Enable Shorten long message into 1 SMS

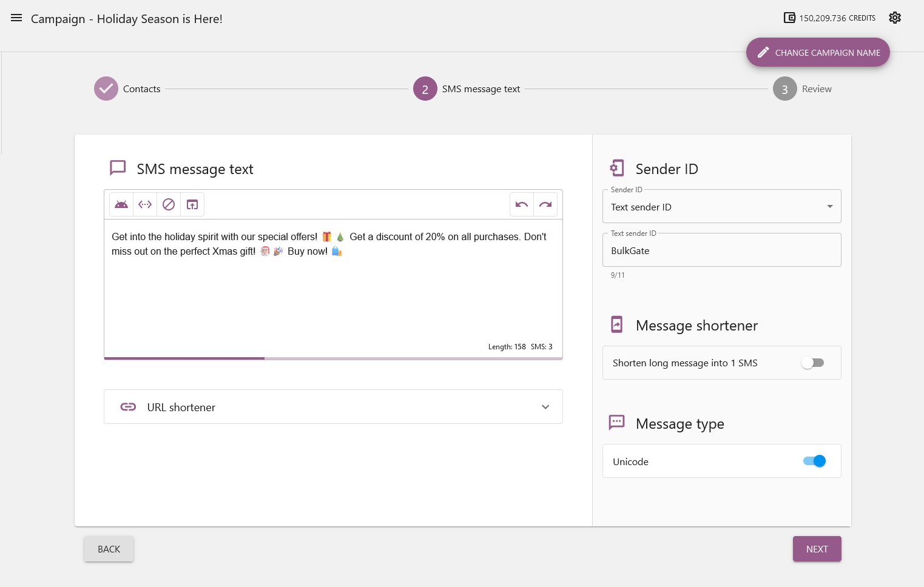tap(812, 363)
